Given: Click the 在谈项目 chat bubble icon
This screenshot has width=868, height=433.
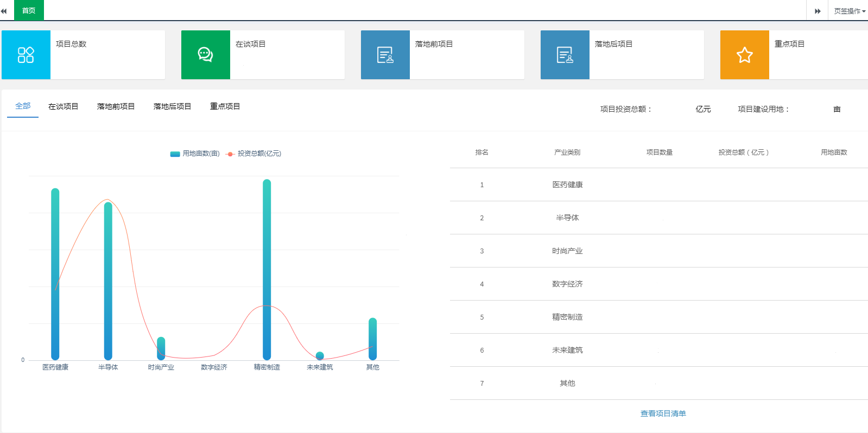Looking at the screenshot, I should tap(205, 55).
